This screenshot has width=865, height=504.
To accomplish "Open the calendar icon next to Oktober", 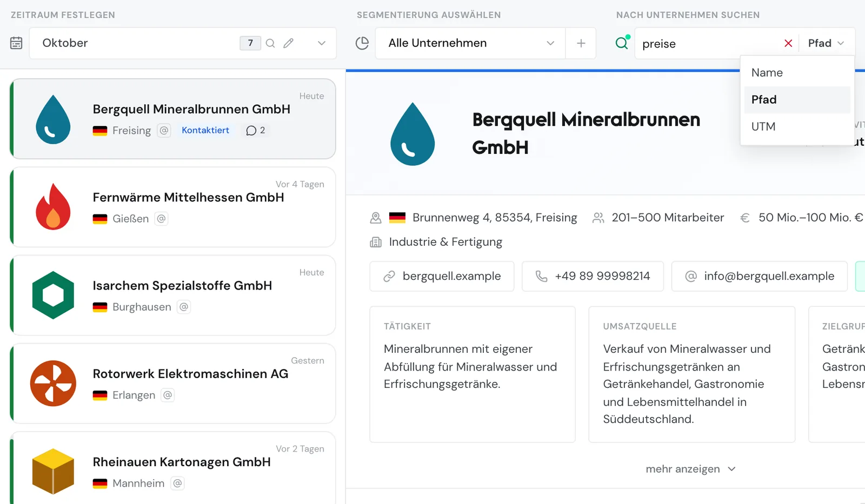I will click(x=16, y=43).
